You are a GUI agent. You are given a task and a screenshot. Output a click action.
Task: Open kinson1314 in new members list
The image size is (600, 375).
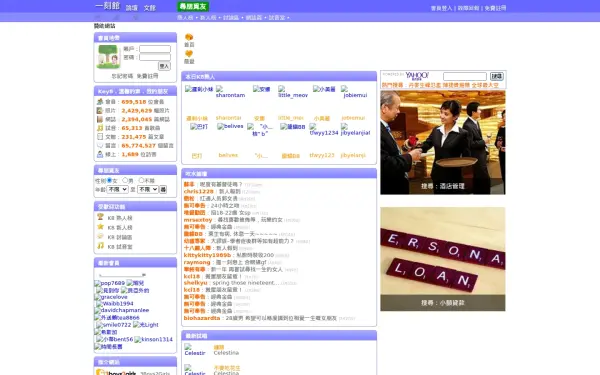(x=154, y=339)
